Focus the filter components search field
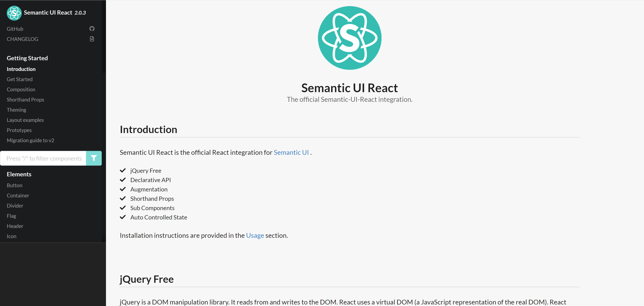The width and height of the screenshot is (644, 306). [x=44, y=158]
